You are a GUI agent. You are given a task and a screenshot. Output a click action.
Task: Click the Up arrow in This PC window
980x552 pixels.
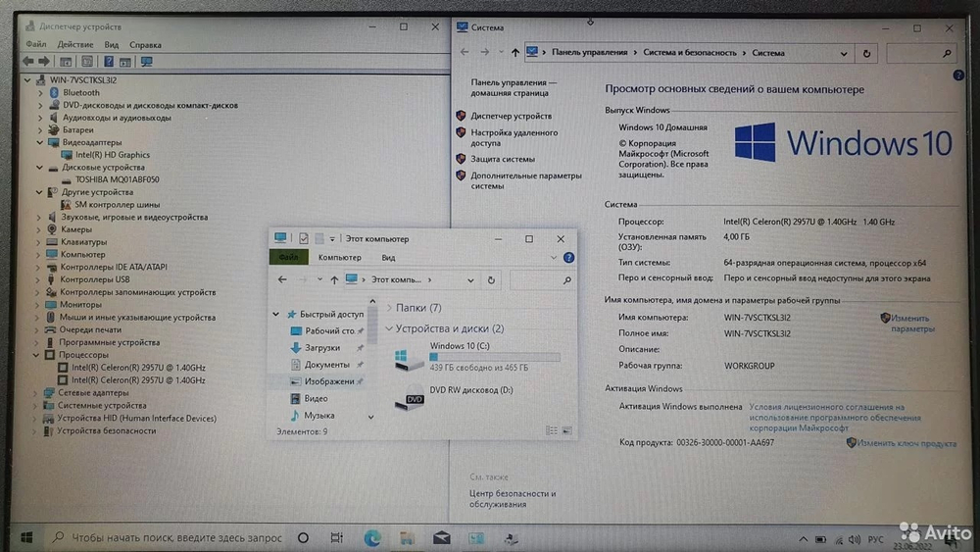click(334, 280)
